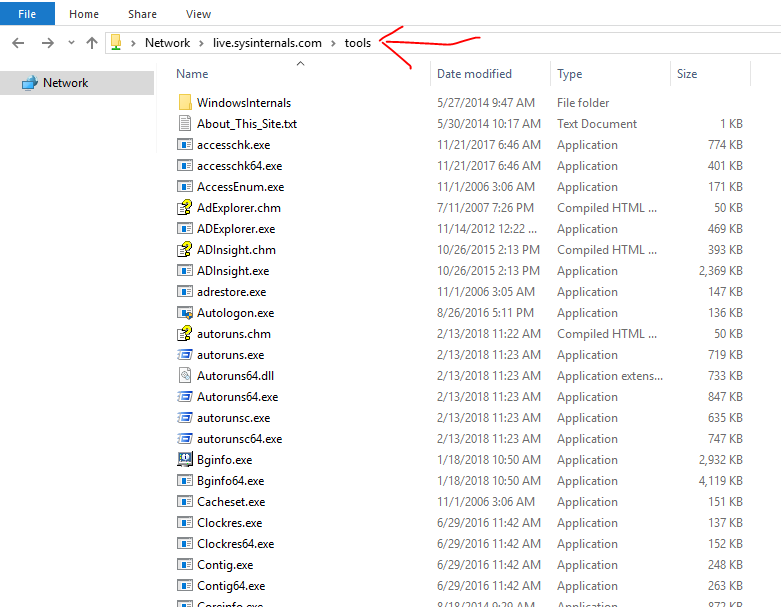The width and height of the screenshot is (781, 607).
Task: Click the 4,119 KB size of Bginfo64.exe
Action: 720,481
